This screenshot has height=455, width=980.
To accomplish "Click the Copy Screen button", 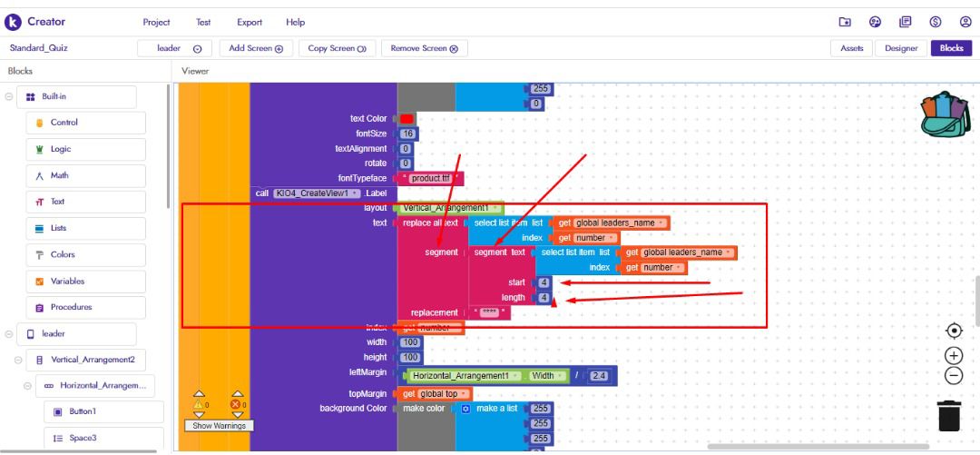I will coord(337,48).
